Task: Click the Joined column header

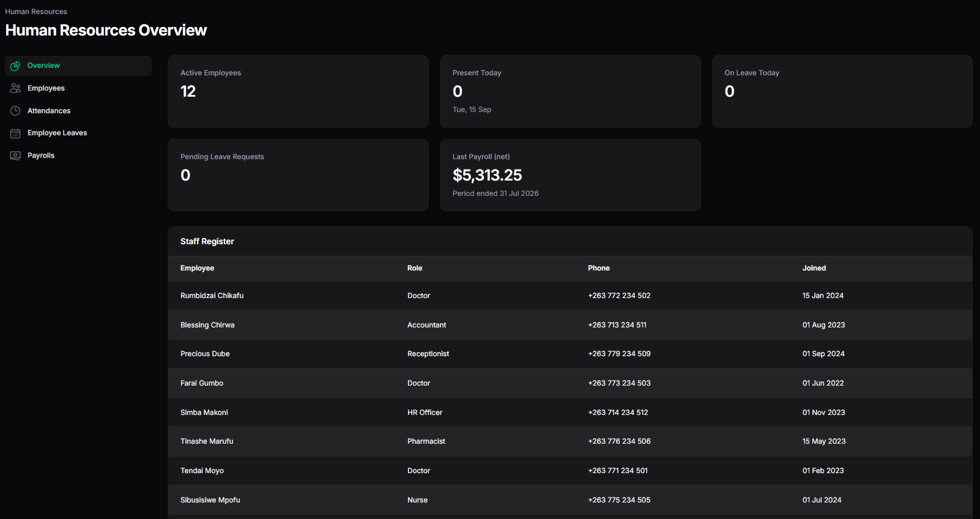Action: pos(814,268)
